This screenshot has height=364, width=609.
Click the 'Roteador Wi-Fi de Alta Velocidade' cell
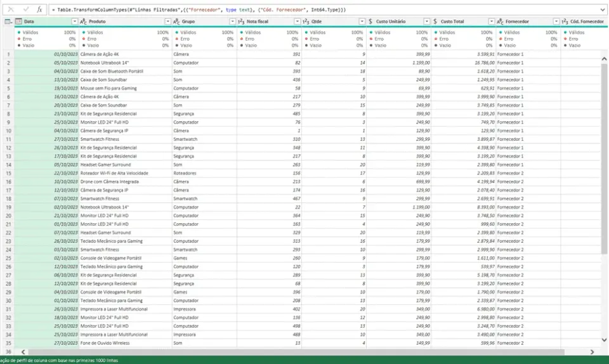pos(126,173)
